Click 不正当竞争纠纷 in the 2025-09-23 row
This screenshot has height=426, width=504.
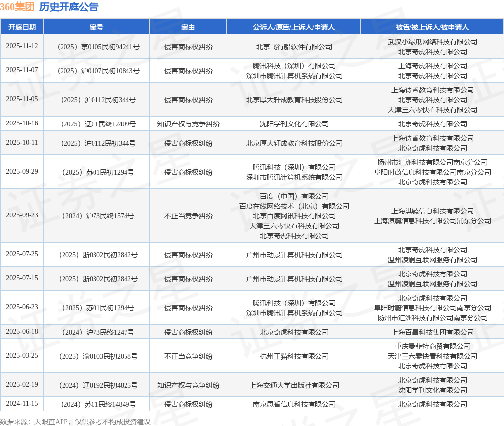188,216
